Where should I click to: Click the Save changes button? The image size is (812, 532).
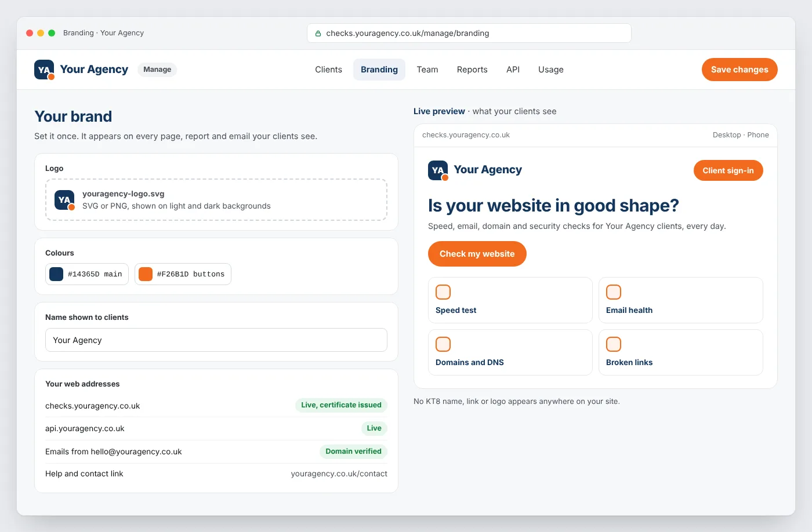(x=739, y=70)
